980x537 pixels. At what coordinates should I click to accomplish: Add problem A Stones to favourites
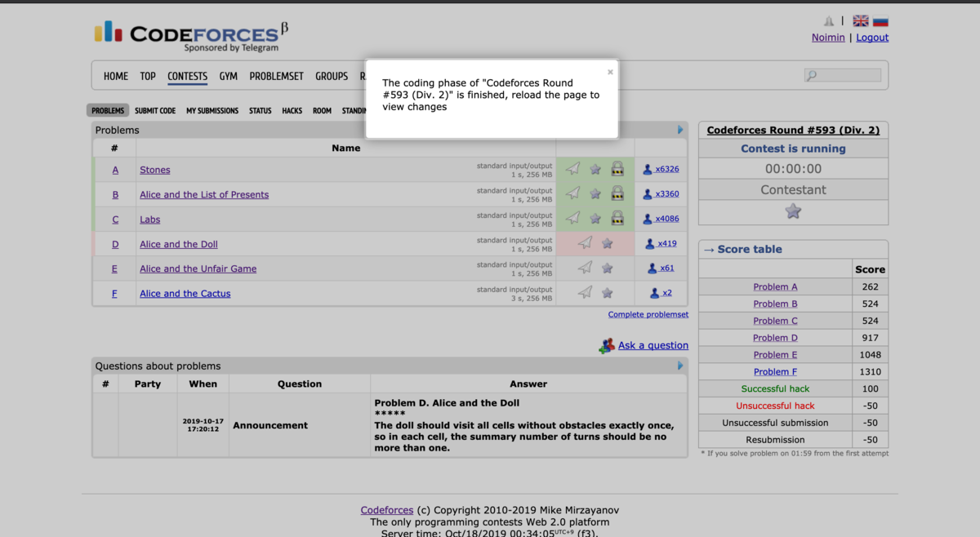pyautogui.click(x=595, y=169)
